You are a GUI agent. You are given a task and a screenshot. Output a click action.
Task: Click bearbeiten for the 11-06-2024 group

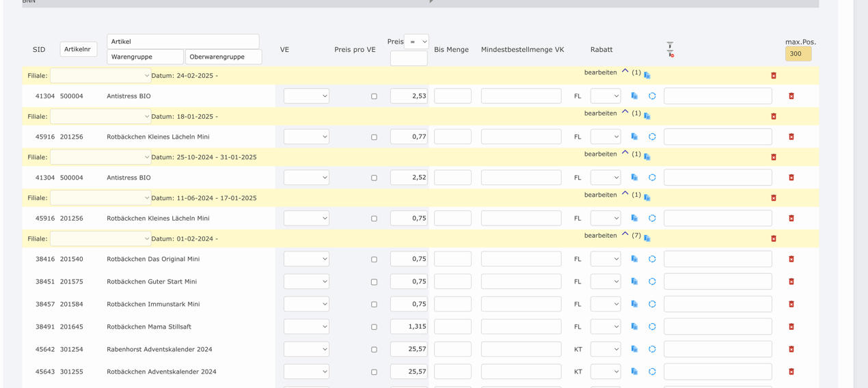coord(600,195)
